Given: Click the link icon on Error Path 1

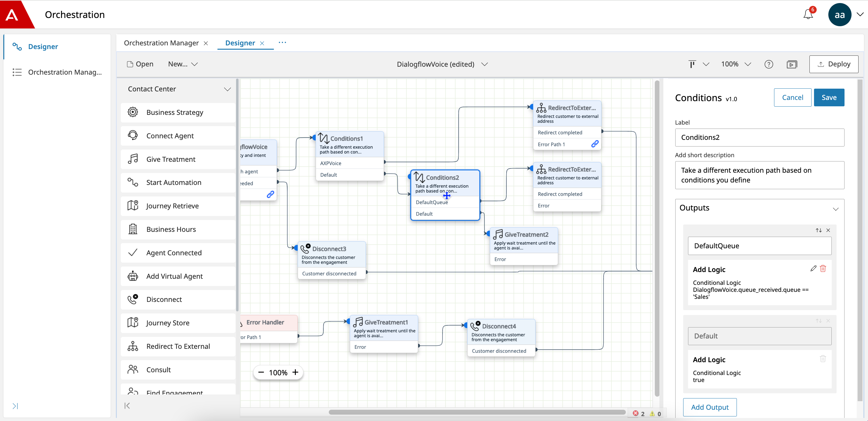Looking at the screenshot, I should click(x=595, y=144).
